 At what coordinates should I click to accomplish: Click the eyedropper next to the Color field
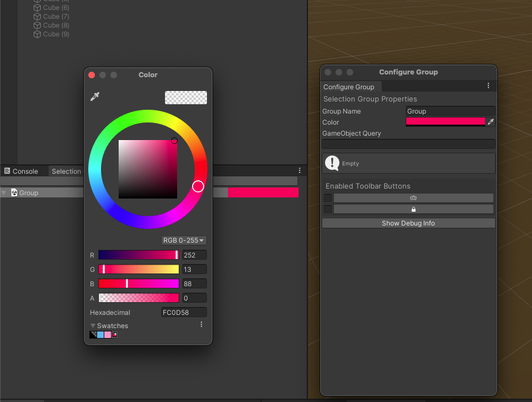coord(490,122)
